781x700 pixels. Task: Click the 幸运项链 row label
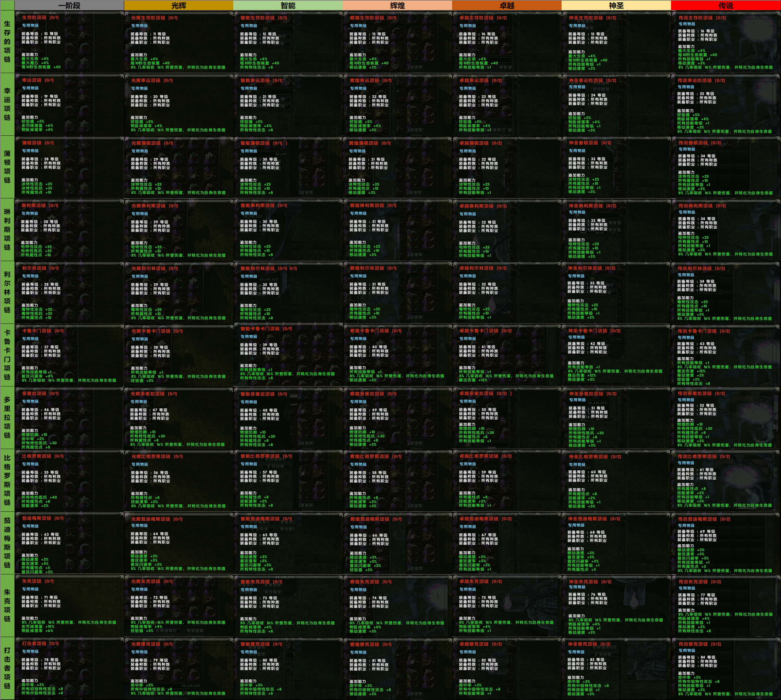coord(7,104)
